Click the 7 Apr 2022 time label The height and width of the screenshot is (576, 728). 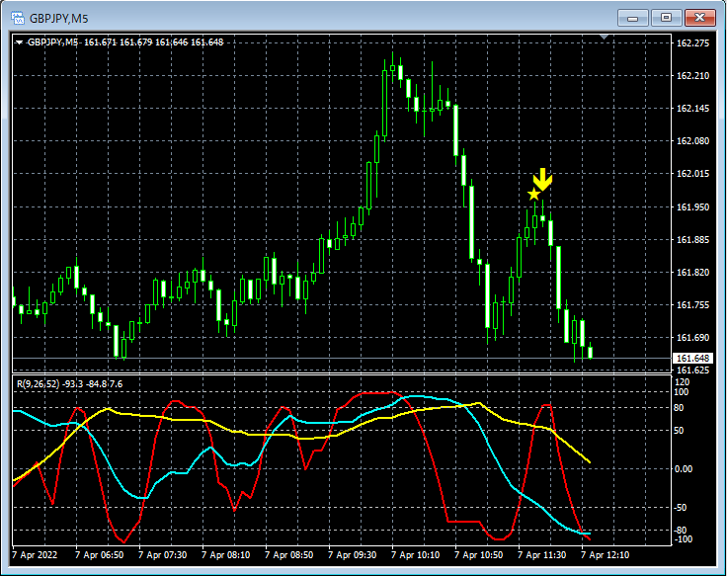pyautogui.click(x=35, y=555)
